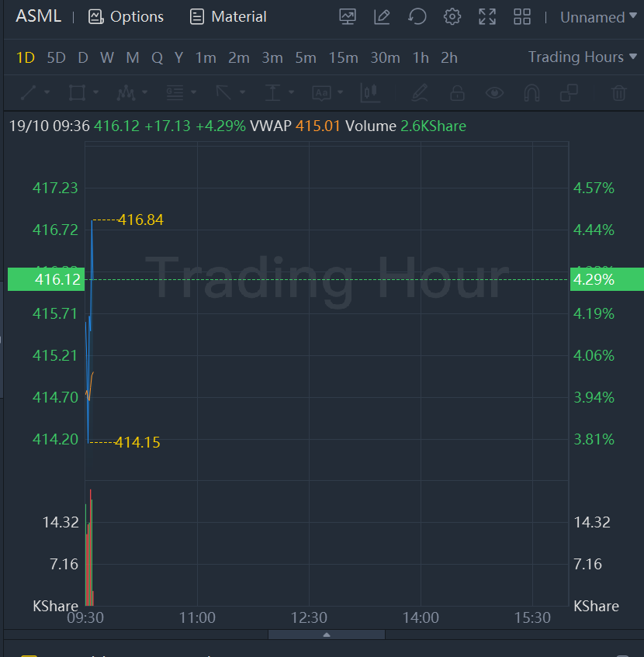
Task: Switch to the 5D timeframe
Action: point(56,57)
